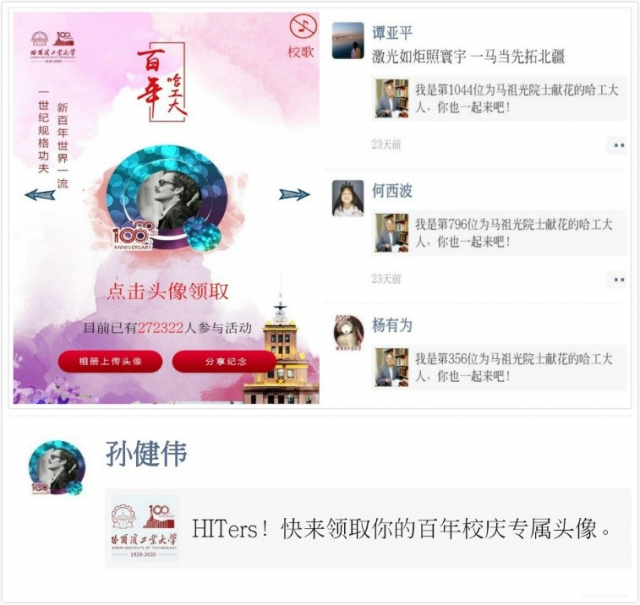Image resolution: width=640 pixels, height=605 pixels.
Task: Click the 谭亚平 username
Action: pyautogui.click(x=392, y=33)
